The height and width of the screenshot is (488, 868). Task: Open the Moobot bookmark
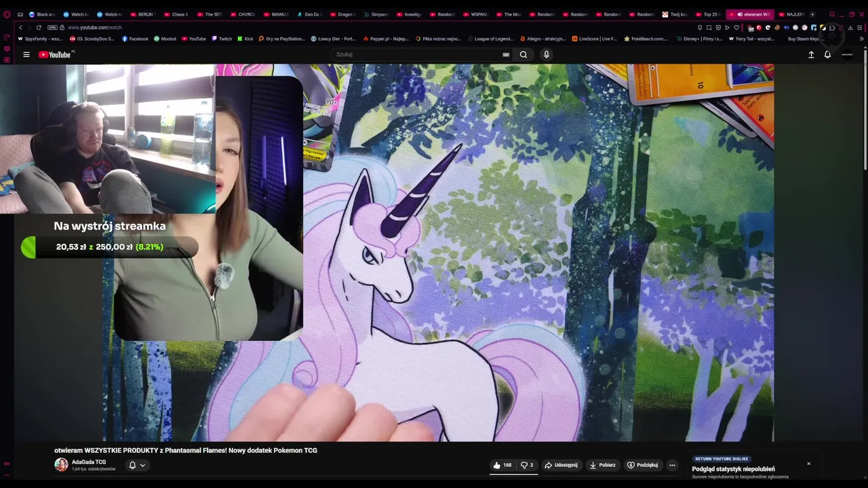tap(165, 39)
